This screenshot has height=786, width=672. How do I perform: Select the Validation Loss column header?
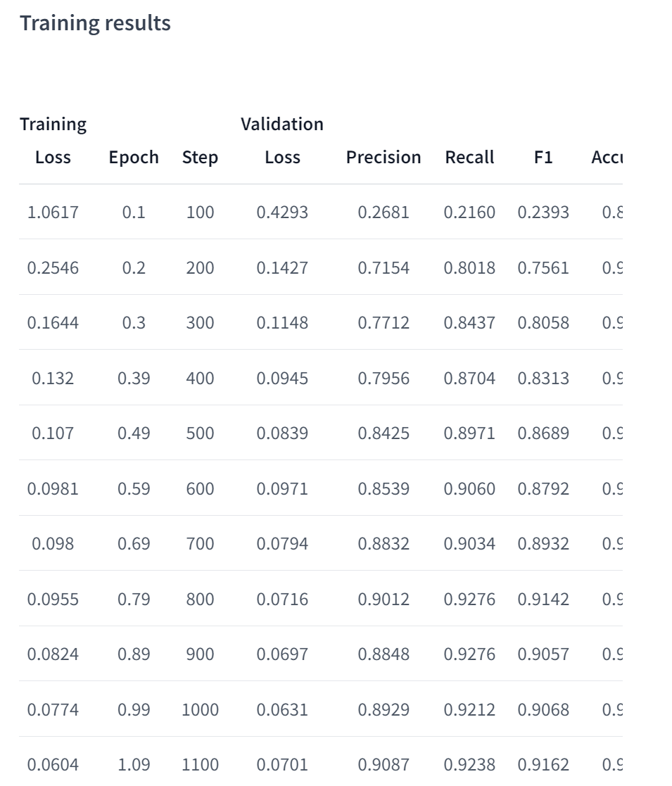pos(282,141)
